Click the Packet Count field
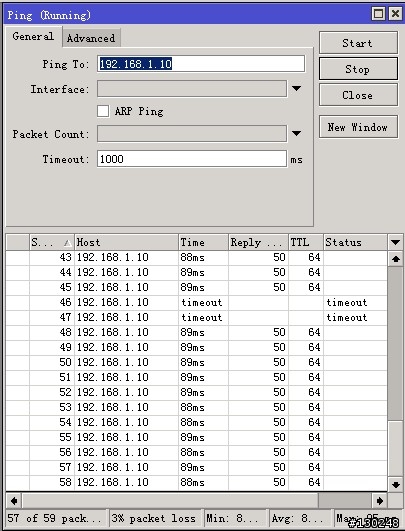Image resolution: width=405 pixels, height=531 pixels. pyautogui.click(x=192, y=134)
